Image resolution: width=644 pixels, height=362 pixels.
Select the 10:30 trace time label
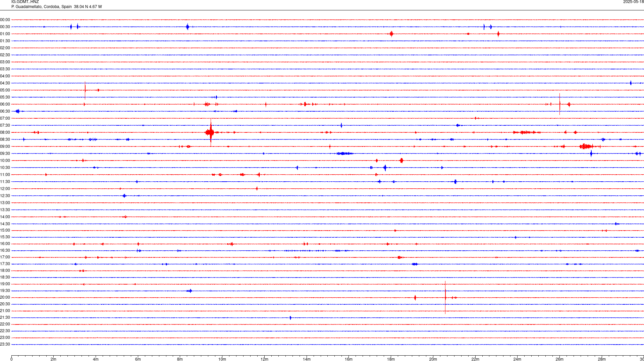pyautogui.click(x=5, y=168)
